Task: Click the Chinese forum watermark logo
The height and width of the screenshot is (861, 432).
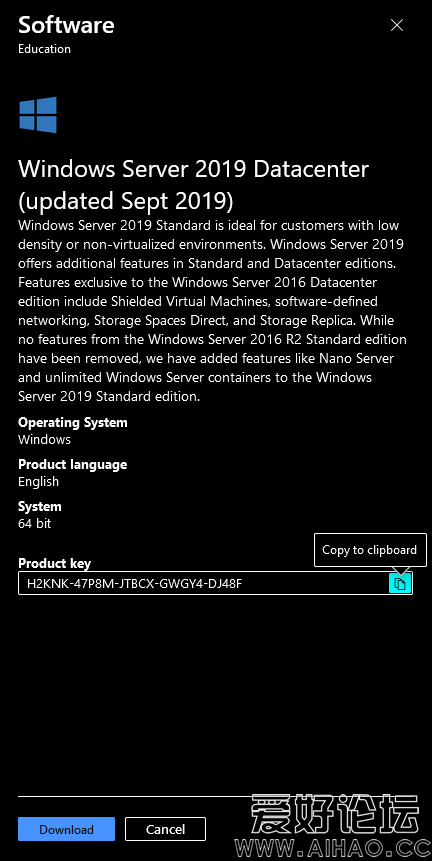Action: tap(335, 813)
